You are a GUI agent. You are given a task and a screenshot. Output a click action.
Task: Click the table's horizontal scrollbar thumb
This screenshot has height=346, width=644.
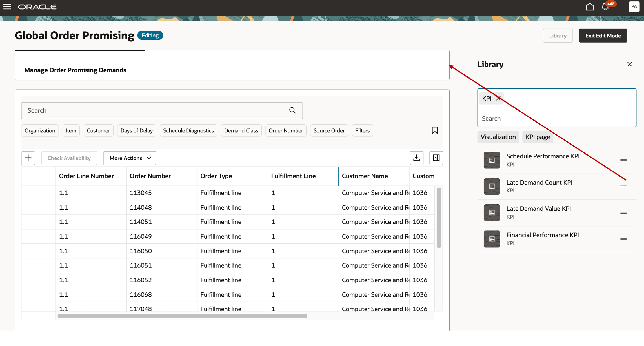click(182, 316)
